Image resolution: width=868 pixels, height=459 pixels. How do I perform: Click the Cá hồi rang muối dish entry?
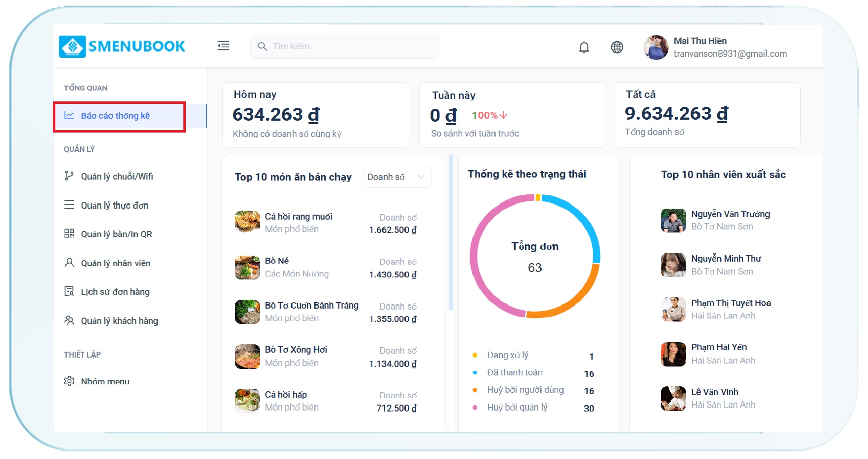(x=299, y=217)
